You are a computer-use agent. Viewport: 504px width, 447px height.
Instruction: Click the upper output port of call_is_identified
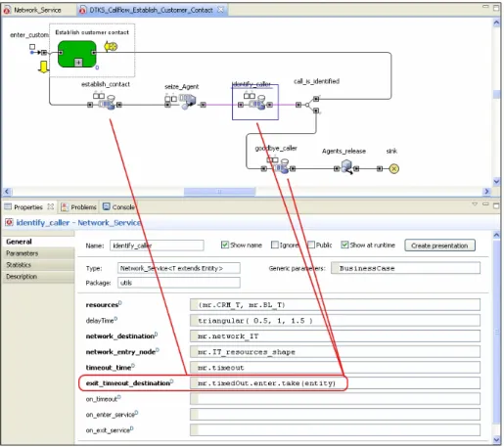click(316, 99)
